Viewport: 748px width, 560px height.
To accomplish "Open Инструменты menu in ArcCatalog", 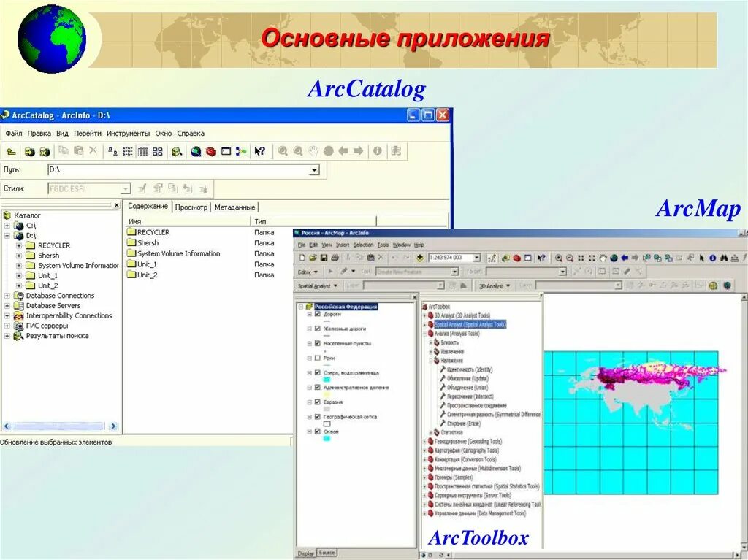I will click(128, 134).
